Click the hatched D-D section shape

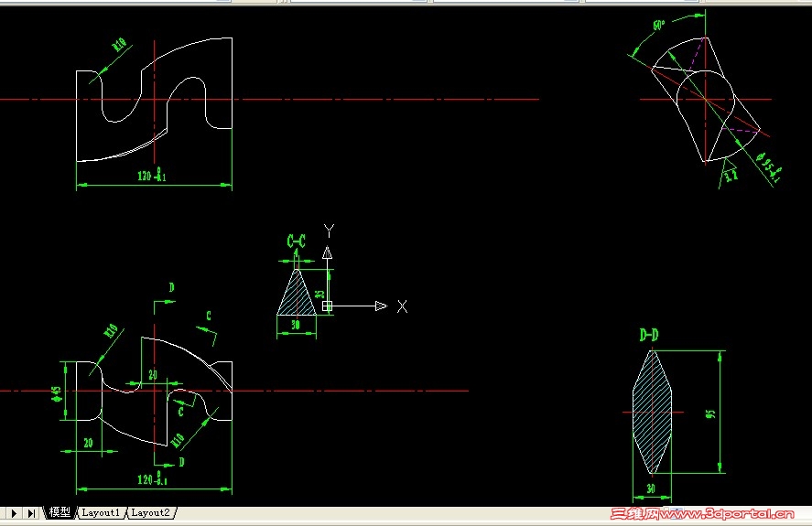652,412
